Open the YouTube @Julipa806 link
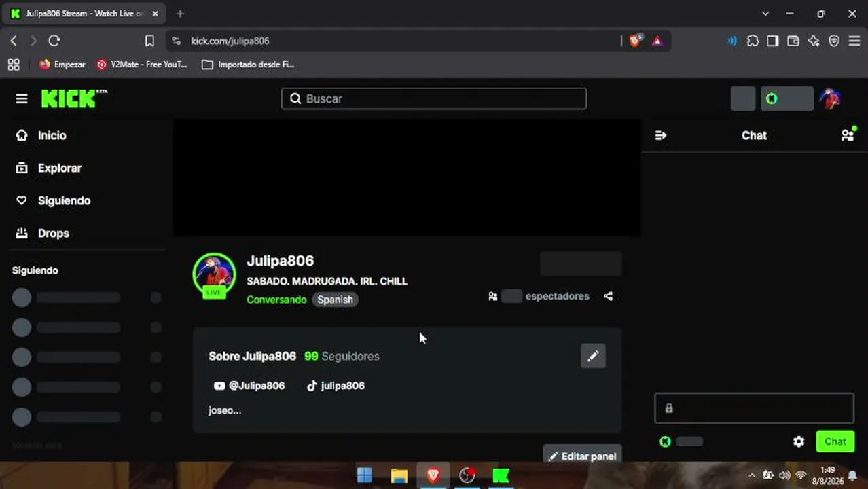This screenshot has width=868, height=489. pos(249,386)
